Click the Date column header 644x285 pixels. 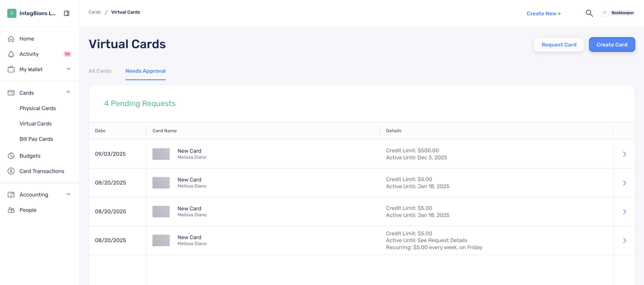100,131
